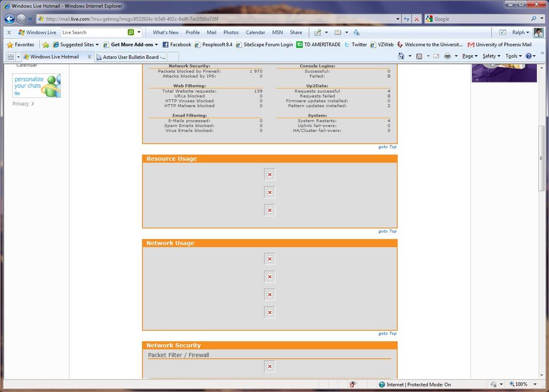This screenshot has height=392, width=549.
Task: Open the Privacy link in sidebar
Action: coord(23,103)
